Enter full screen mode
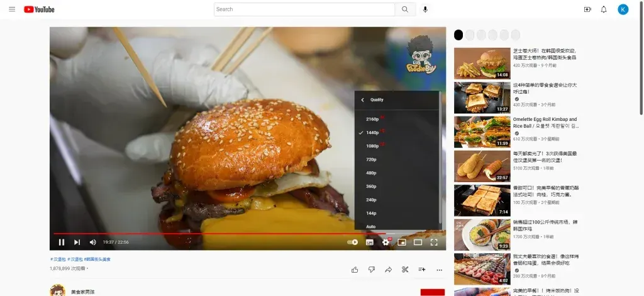Image resolution: width=644 pixels, height=296 pixels. click(x=434, y=242)
